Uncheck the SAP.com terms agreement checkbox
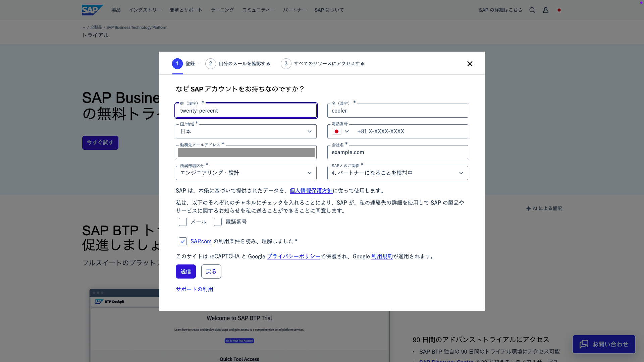 pos(183,241)
